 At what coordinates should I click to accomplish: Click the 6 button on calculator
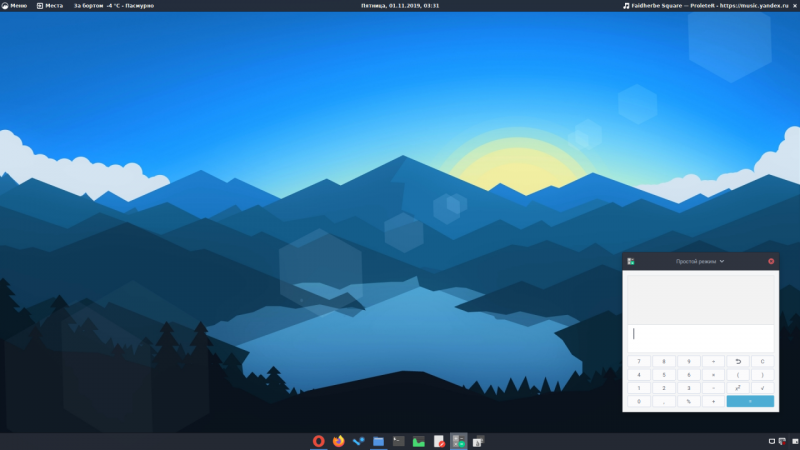tap(689, 375)
